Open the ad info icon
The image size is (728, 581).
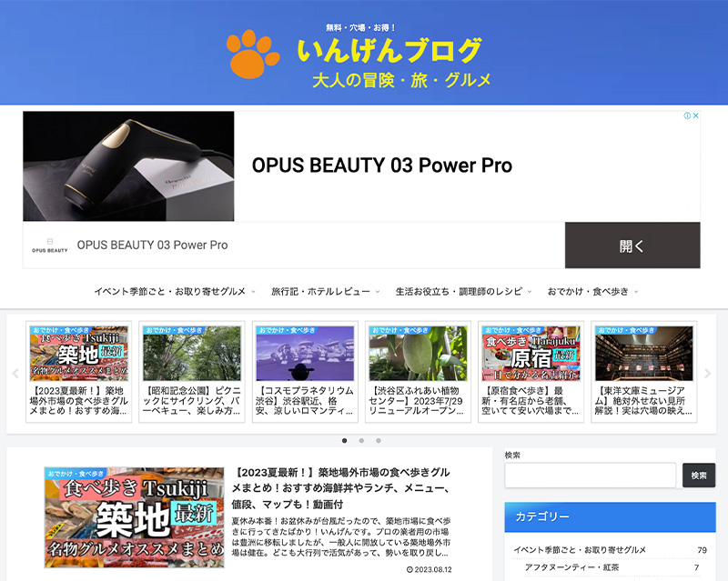pos(687,115)
